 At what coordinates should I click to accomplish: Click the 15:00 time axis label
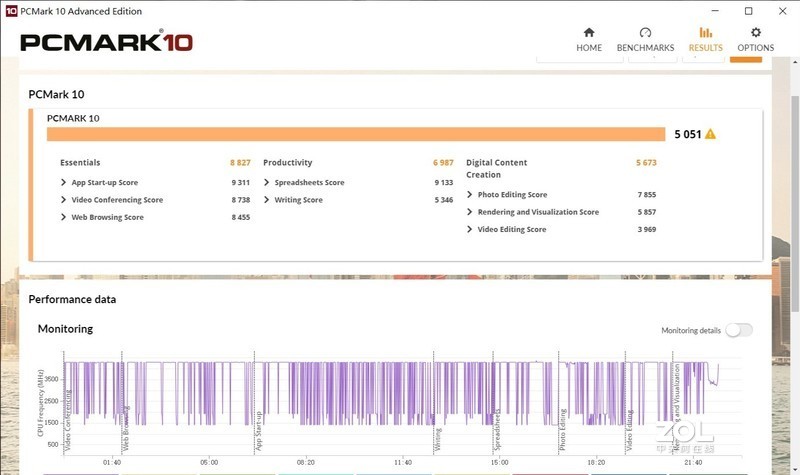499,462
